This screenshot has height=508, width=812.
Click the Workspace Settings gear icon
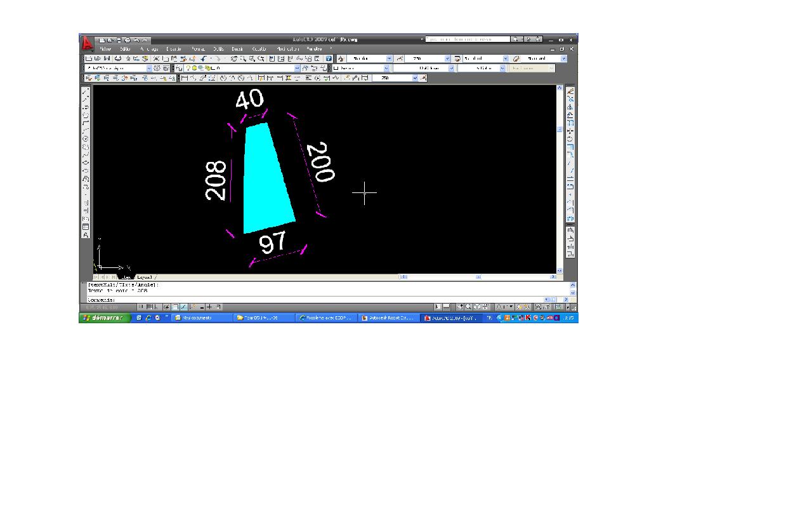click(157, 68)
